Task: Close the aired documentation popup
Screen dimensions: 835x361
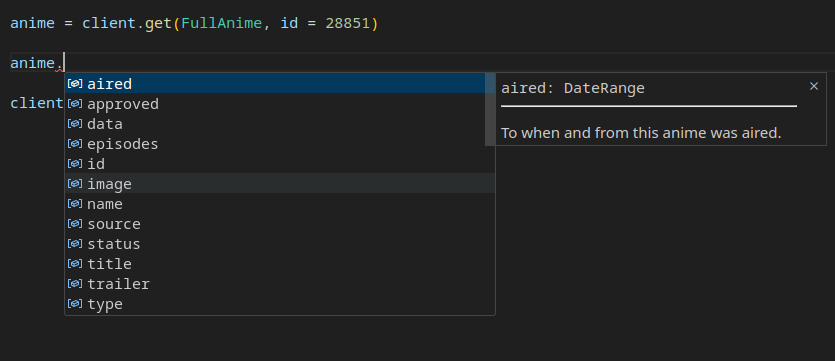Action: [814, 86]
